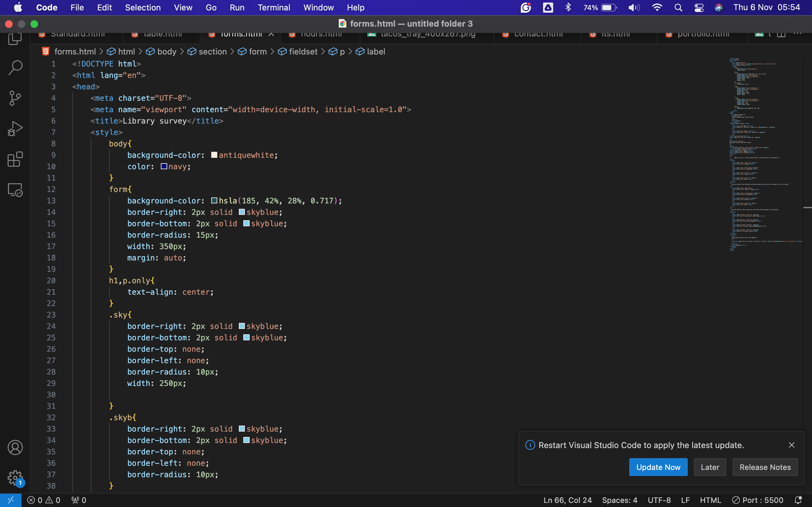Open the Source Control view
The height and width of the screenshot is (507, 812).
[x=15, y=98]
